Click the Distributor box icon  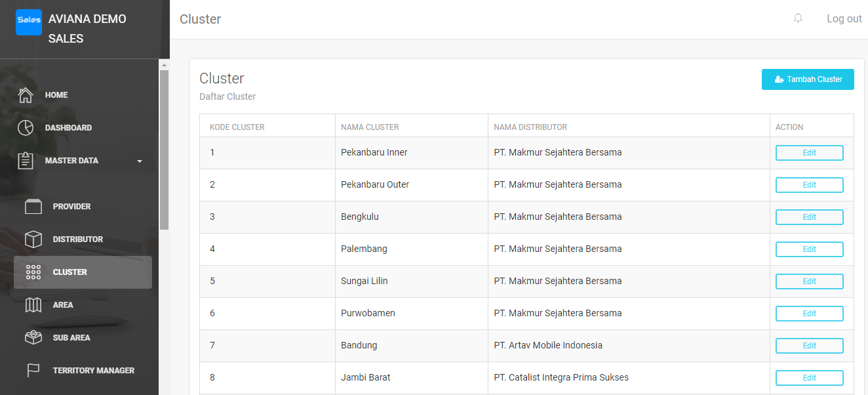tap(33, 239)
